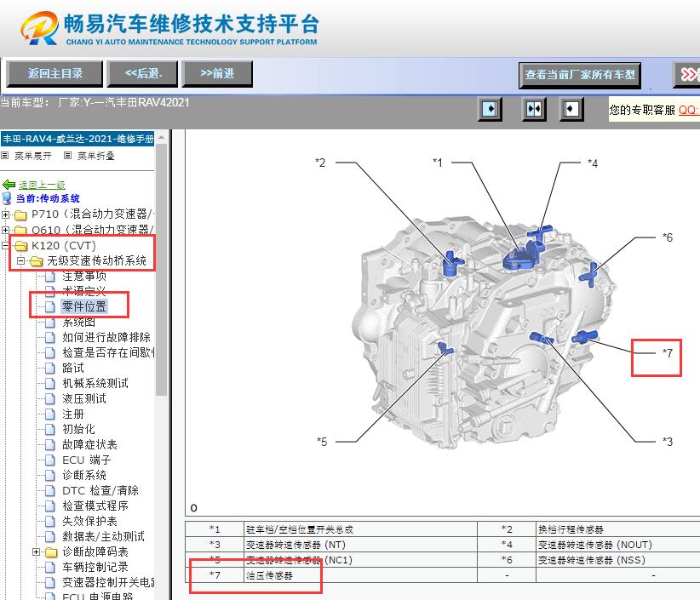Image resolution: width=700 pixels, height=600 pixels.
Task: Open the 诊断系统 page
Action: tap(84, 475)
